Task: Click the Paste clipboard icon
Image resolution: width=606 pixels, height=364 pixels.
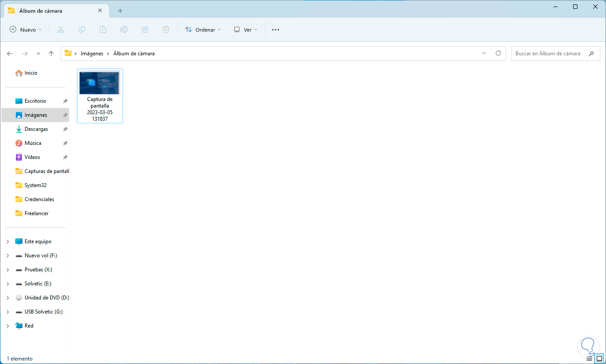Action: [x=103, y=29]
